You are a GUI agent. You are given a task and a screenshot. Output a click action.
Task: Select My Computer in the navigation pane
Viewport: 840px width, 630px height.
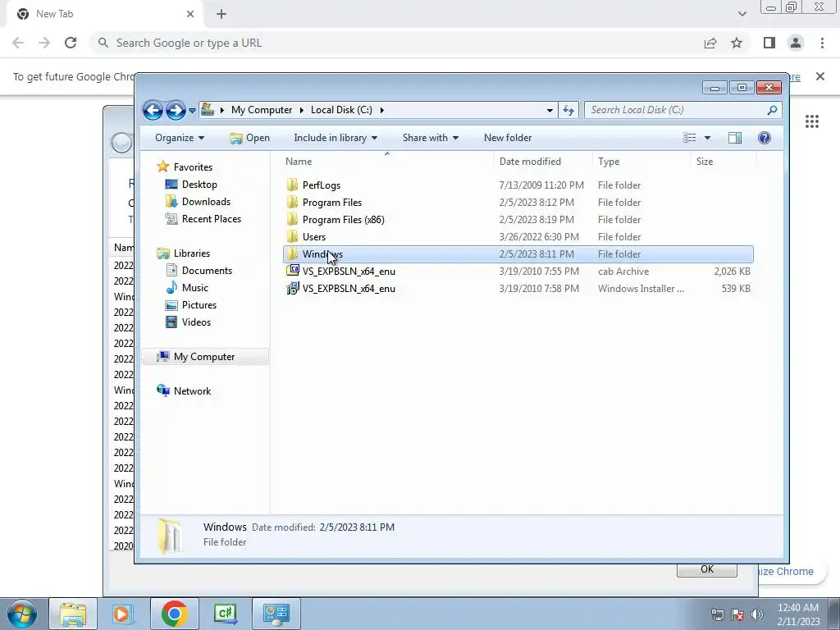click(204, 357)
